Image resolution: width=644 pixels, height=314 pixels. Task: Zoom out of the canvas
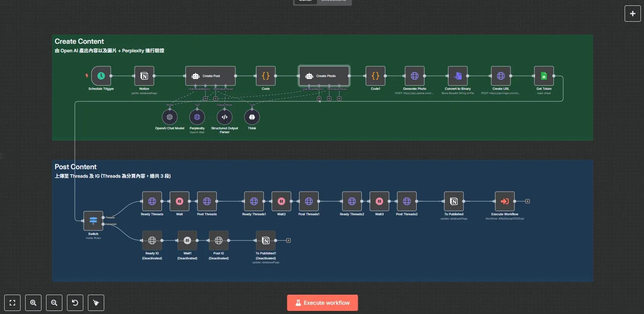(x=54, y=303)
